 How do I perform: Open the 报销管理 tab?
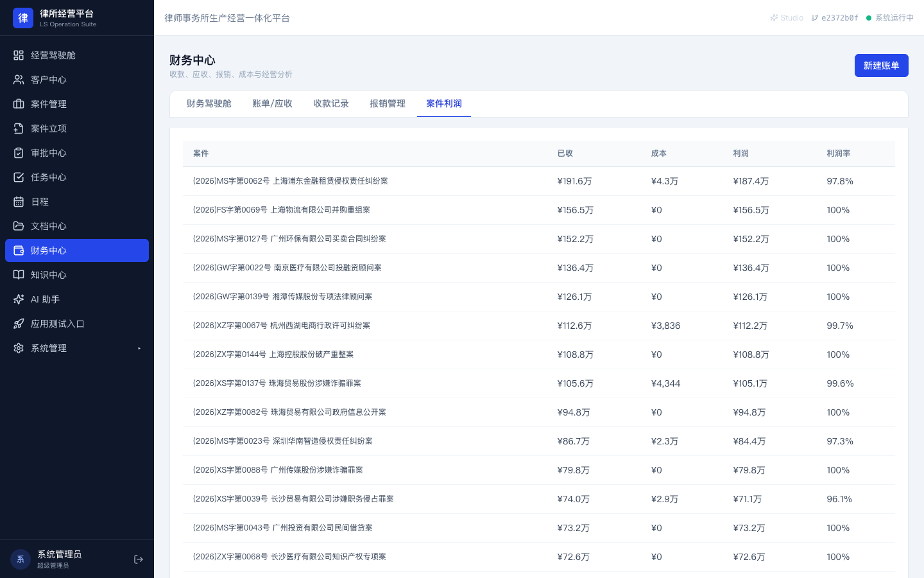click(x=388, y=103)
